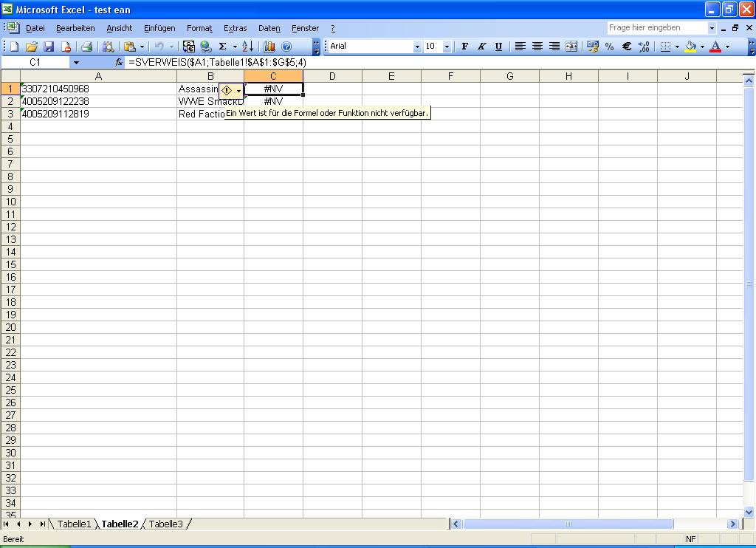Open a file with the folder icon
Image resolution: width=756 pixels, height=548 pixels.
coord(31,47)
